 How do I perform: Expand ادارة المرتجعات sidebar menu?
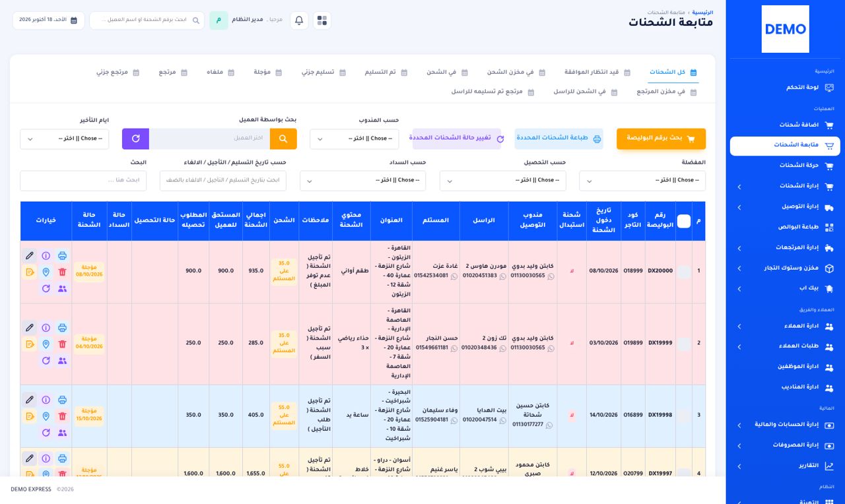coord(785,248)
